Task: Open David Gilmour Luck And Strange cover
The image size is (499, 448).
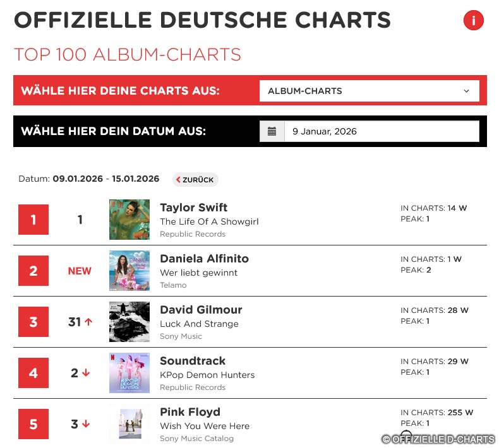Action: [129, 322]
